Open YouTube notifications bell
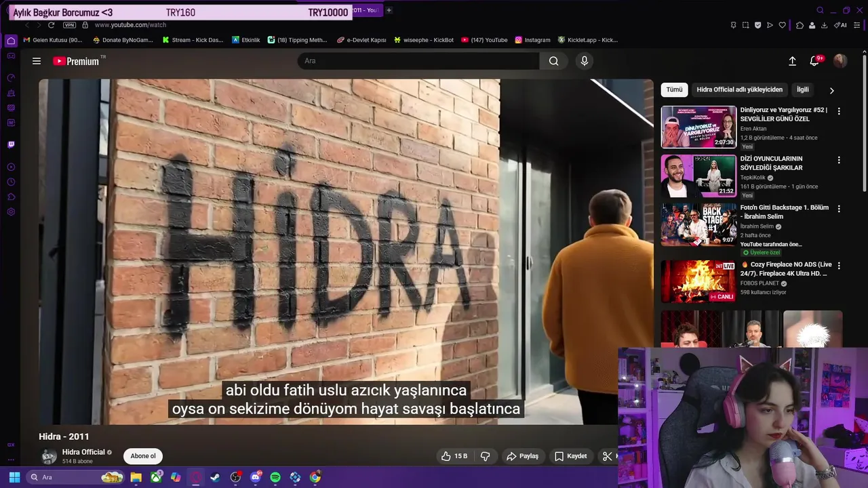 815,61
